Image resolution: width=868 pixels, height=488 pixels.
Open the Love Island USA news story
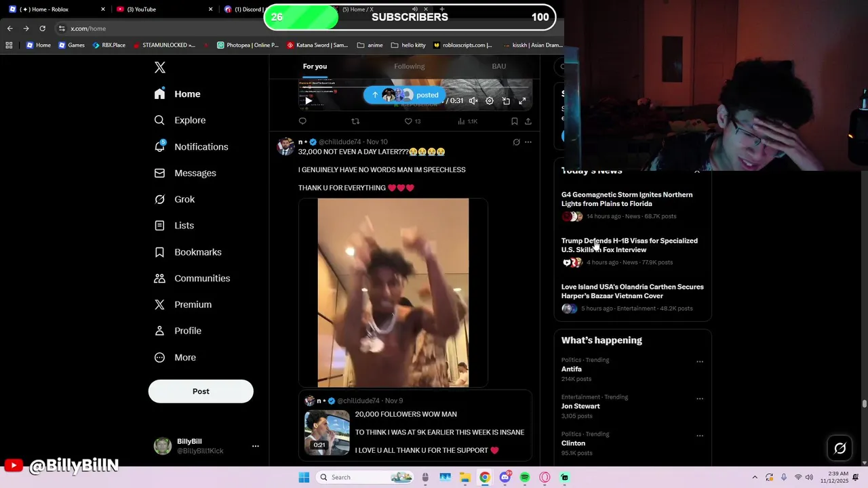pos(633,291)
